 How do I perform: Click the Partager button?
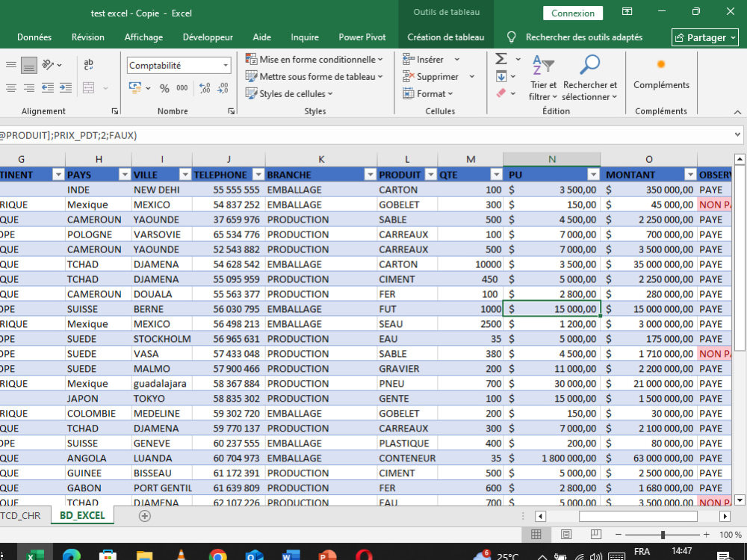coord(705,37)
